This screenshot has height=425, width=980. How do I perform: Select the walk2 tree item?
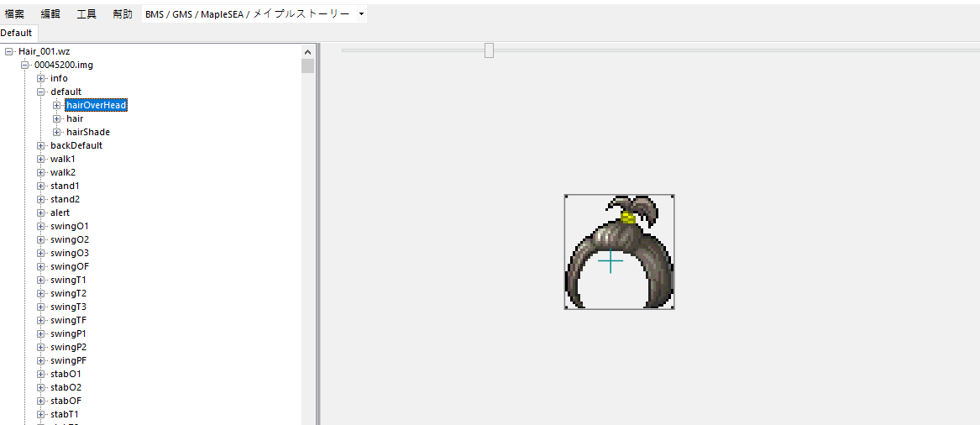62,172
